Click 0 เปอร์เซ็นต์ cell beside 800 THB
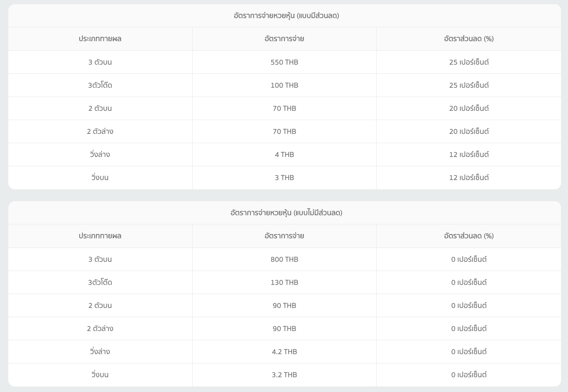This screenshot has width=568, height=392. click(x=468, y=259)
